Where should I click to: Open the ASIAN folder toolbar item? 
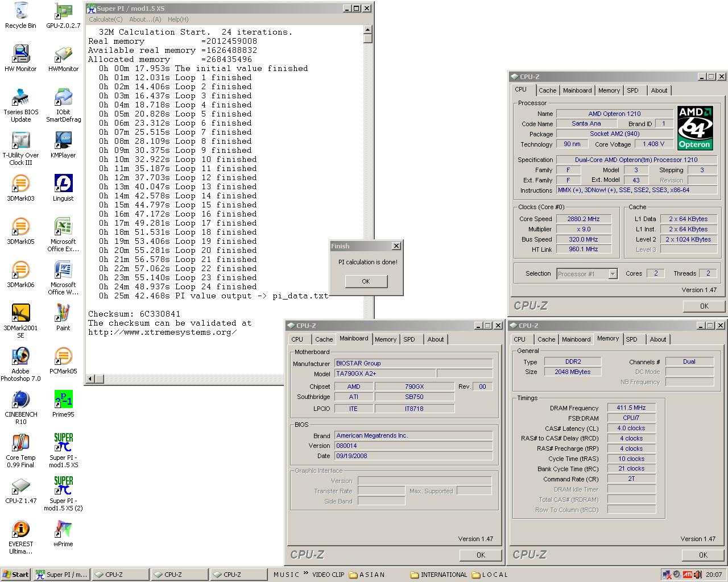point(367,575)
